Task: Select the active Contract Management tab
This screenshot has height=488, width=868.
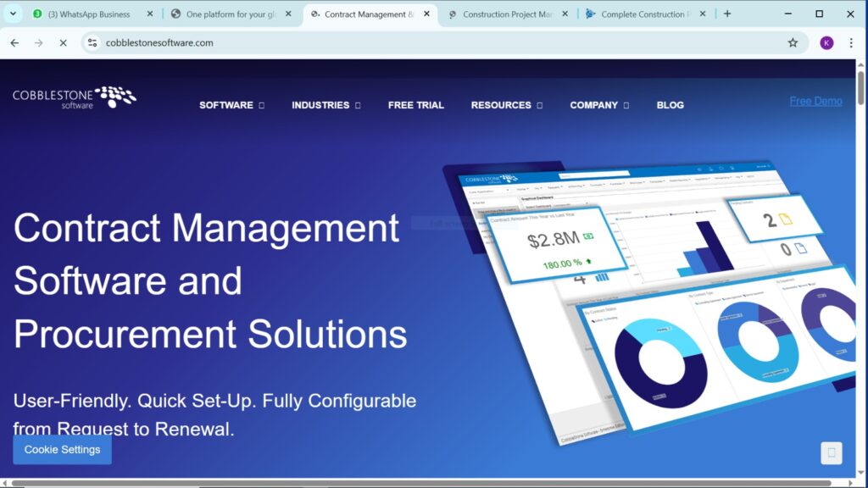Action: click(369, 14)
